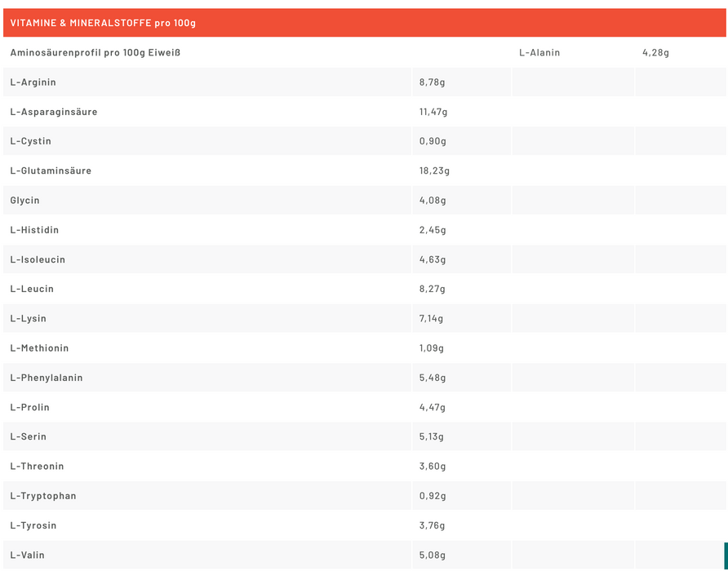Click the 4,28g value for L-Alanin

coord(655,53)
